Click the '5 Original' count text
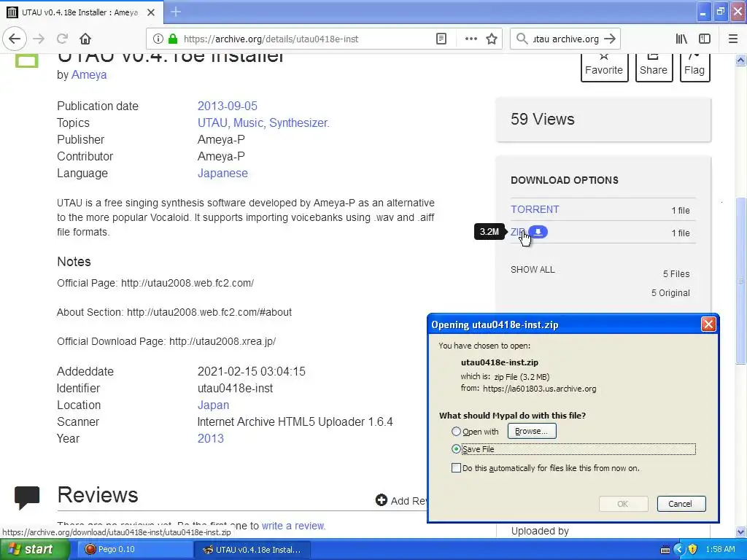 (670, 293)
